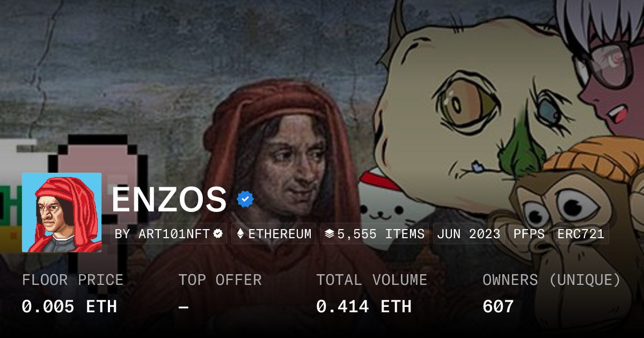This screenshot has height=338, width=644.
Task: Select the PFPS category tag
Action: click(529, 234)
